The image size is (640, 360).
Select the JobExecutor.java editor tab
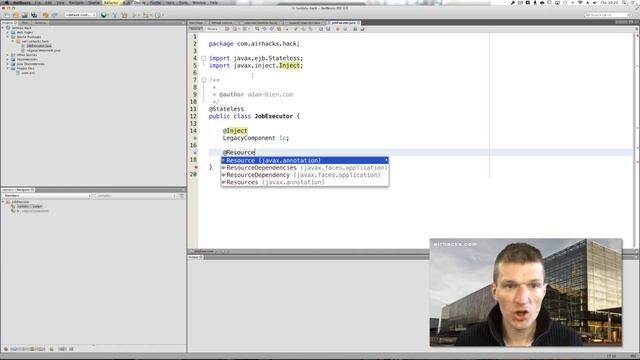pos(344,23)
